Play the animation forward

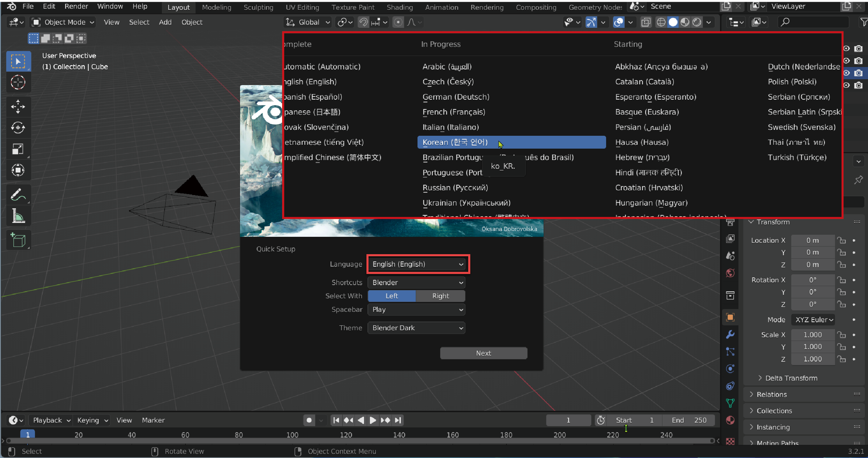pyautogui.click(x=373, y=420)
